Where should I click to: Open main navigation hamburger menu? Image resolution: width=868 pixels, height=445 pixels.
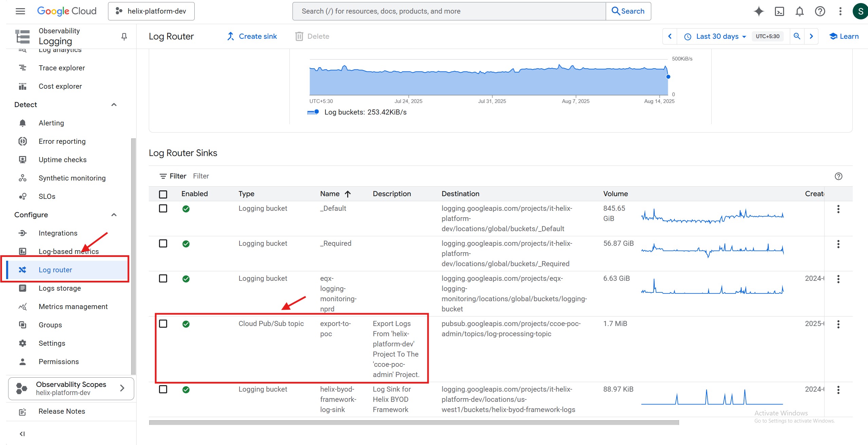click(x=20, y=11)
